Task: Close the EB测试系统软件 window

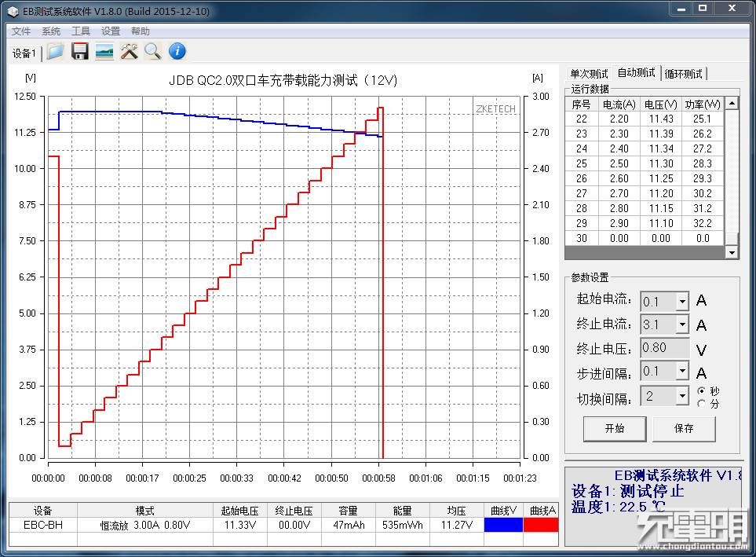Action: coord(732,9)
